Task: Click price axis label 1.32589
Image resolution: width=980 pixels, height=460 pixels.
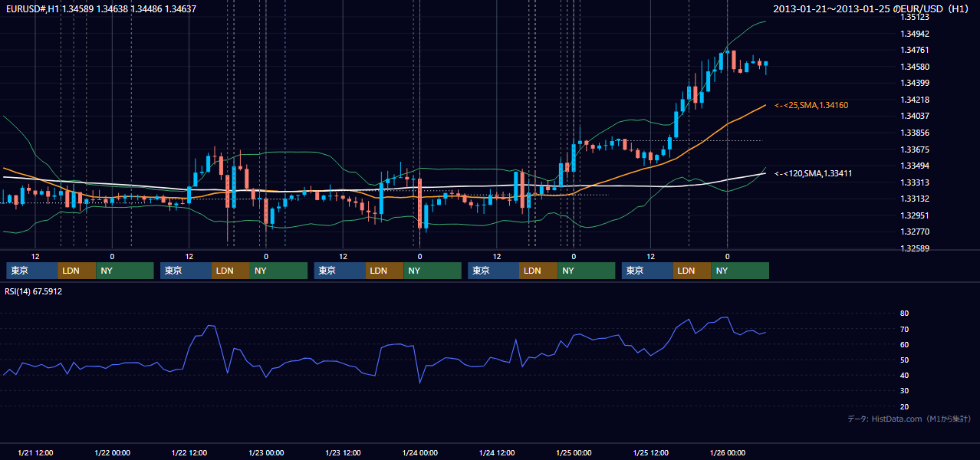Action: [x=915, y=248]
